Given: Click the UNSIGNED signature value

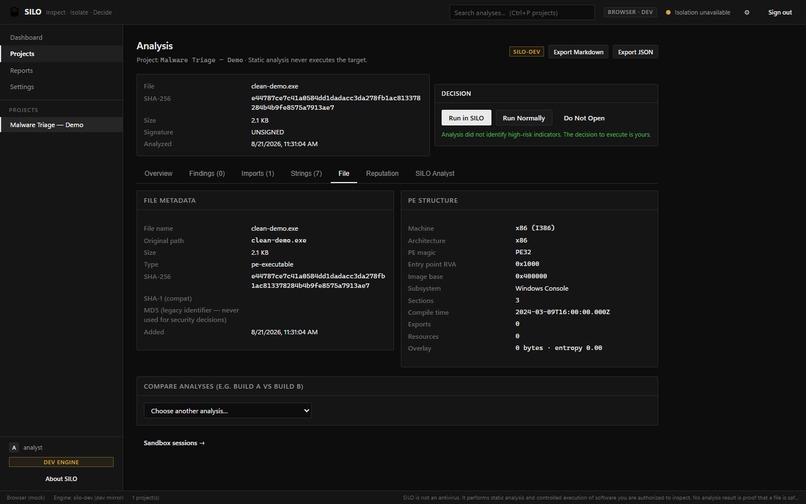Looking at the screenshot, I should tap(267, 132).
